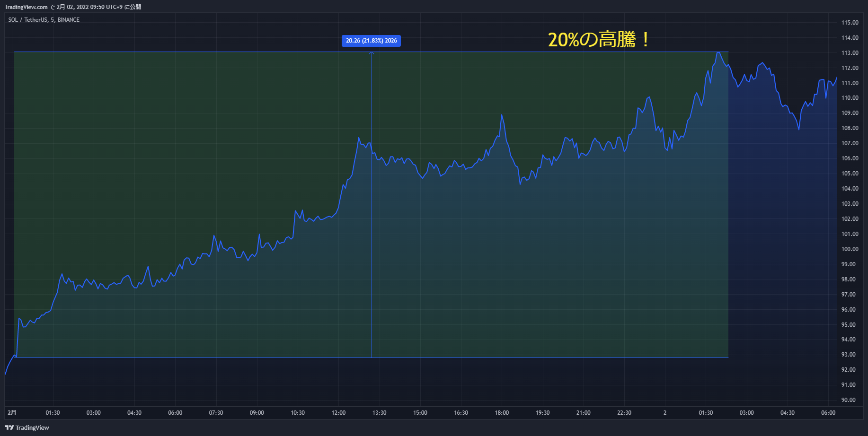Screen dimensions: 868x436
Task: Click the 113.00 price axis label
Action: click(x=850, y=53)
